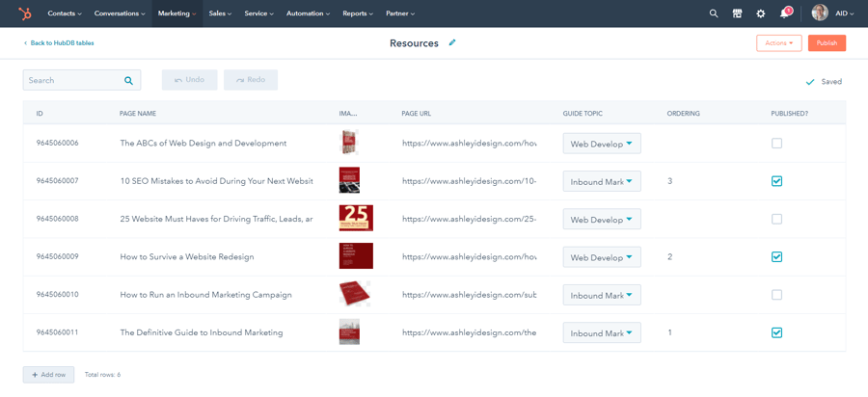The width and height of the screenshot is (868, 397).
Task: Click the Redo button
Action: point(250,80)
